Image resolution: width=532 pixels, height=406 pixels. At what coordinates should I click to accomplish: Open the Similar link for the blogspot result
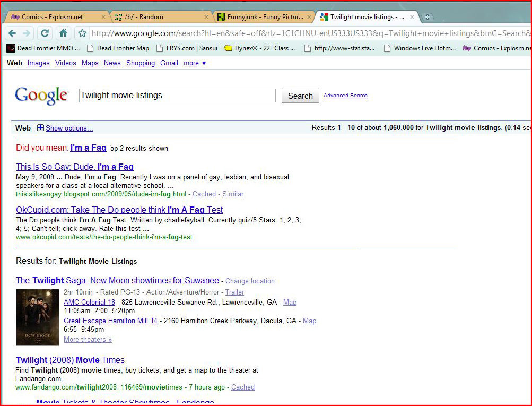pos(233,194)
